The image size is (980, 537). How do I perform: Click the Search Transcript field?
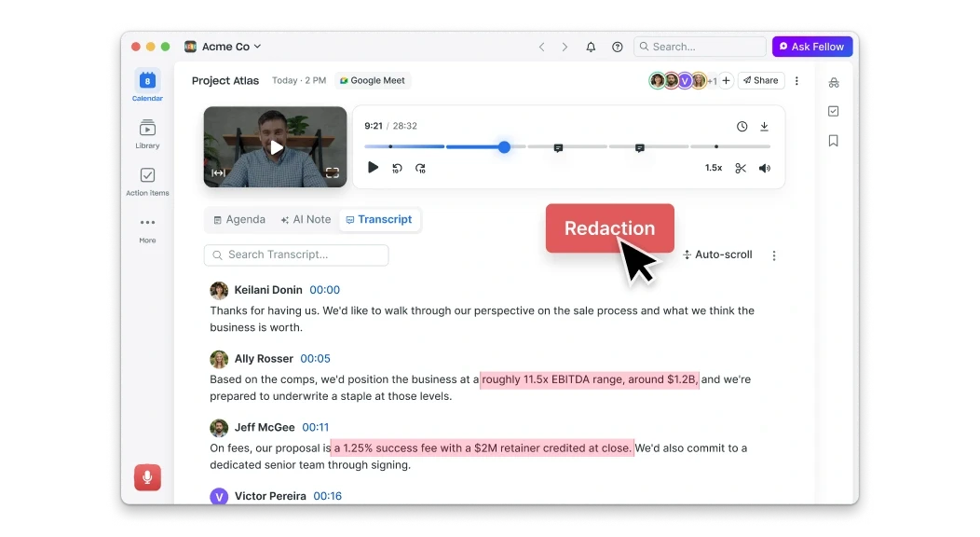click(296, 255)
